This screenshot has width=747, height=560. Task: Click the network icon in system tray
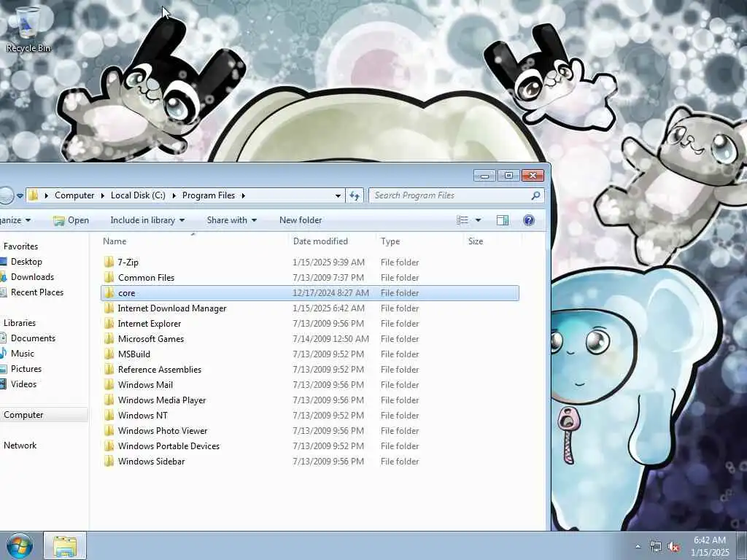(656, 547)
